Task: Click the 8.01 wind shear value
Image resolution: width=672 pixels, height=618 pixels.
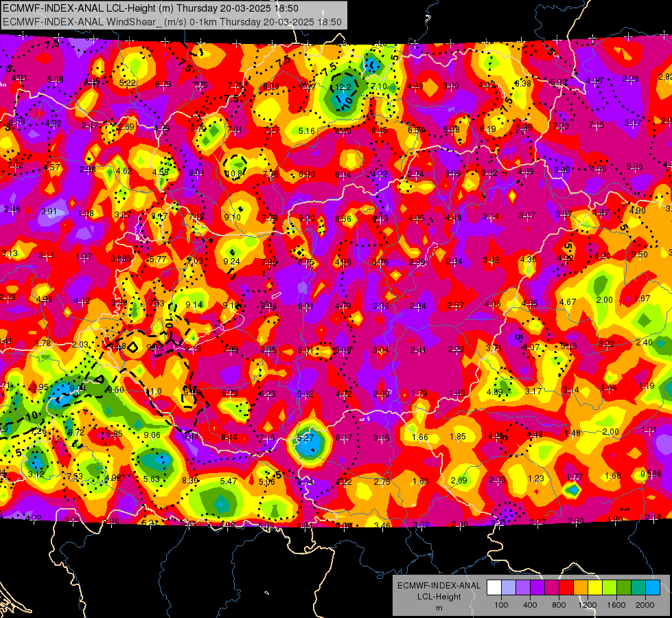Action: click(197, 173)
